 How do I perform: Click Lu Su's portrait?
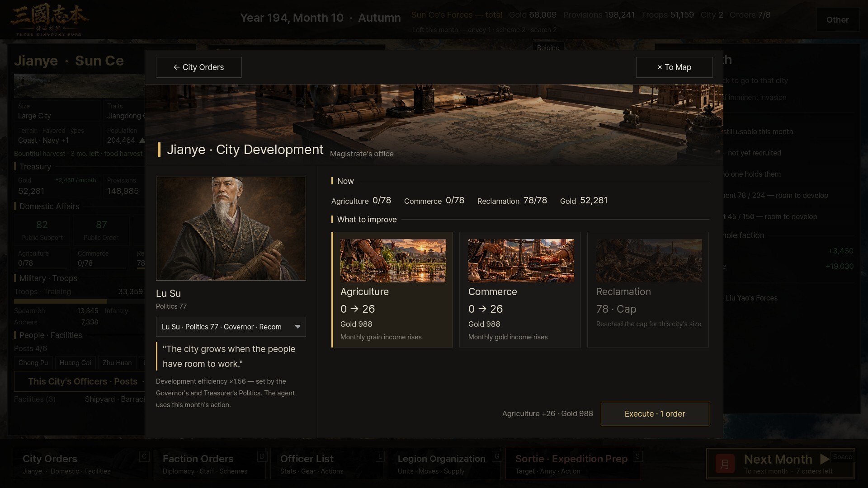(x=231, y=229)
